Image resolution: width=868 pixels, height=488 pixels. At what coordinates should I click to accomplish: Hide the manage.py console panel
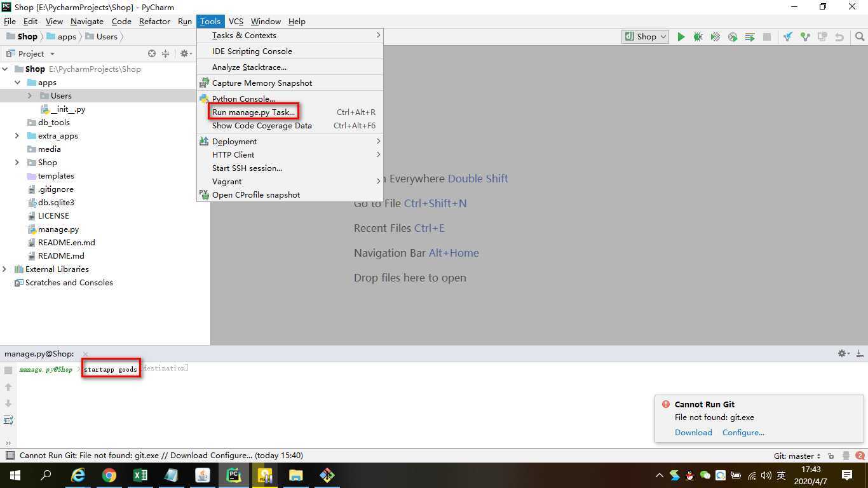coord(859,353)
